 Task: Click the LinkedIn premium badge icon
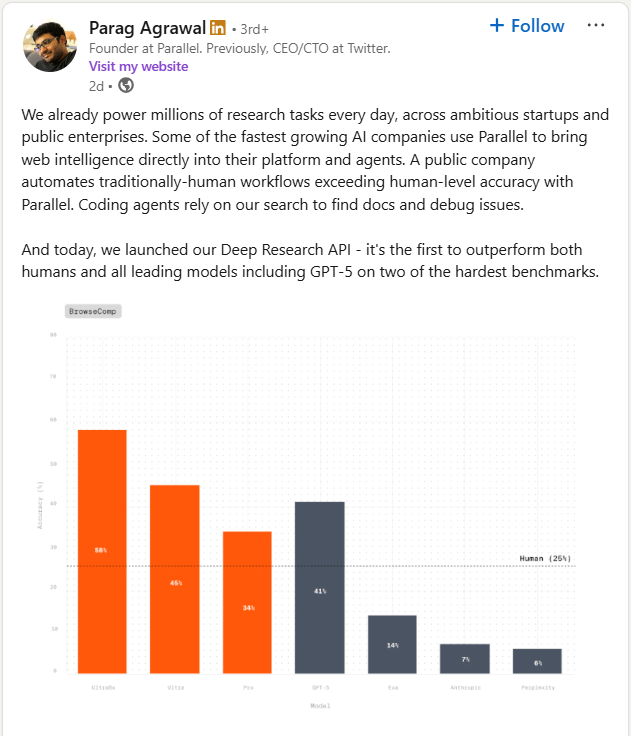pos(218,28)
